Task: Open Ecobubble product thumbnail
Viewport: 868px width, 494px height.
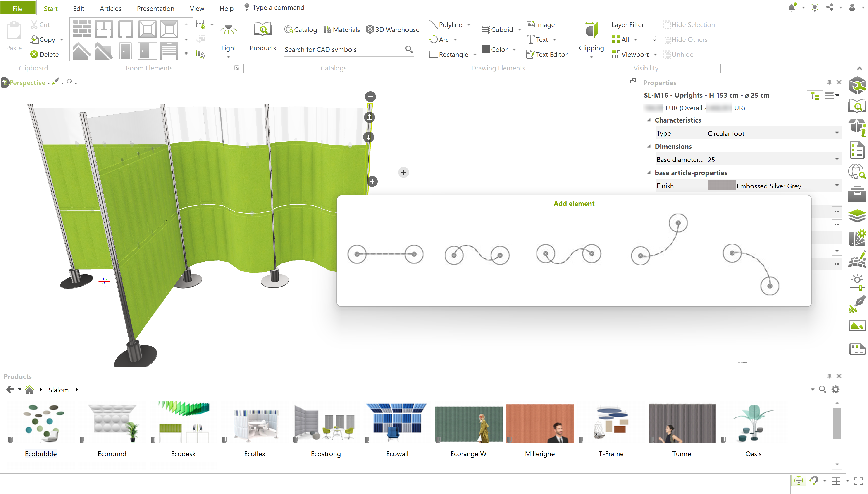Action: click(x=41, y=423)
